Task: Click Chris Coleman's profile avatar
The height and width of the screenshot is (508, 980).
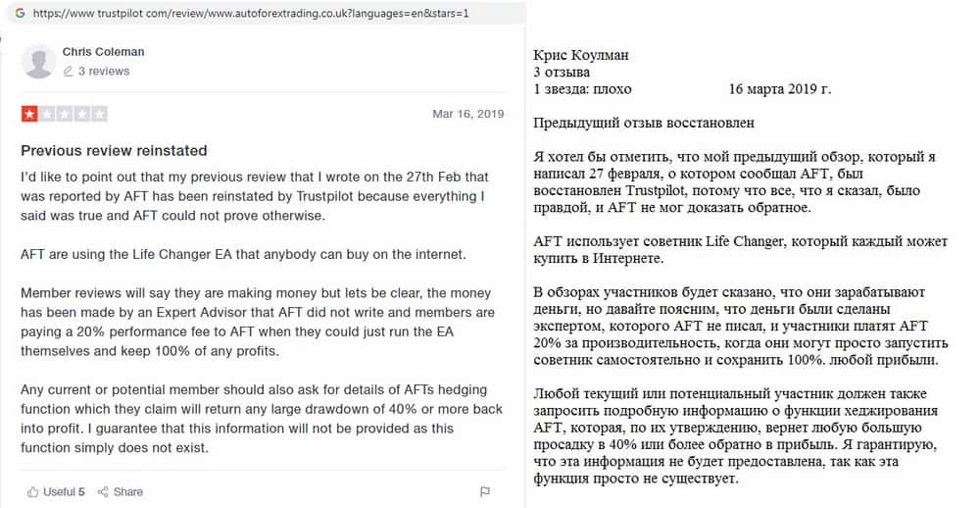Action: point(37,62)
